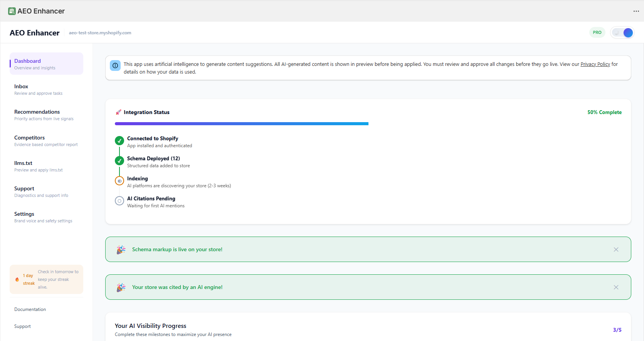
Task: Click the party popper in AI cited banner
Action: click(121, 287)
